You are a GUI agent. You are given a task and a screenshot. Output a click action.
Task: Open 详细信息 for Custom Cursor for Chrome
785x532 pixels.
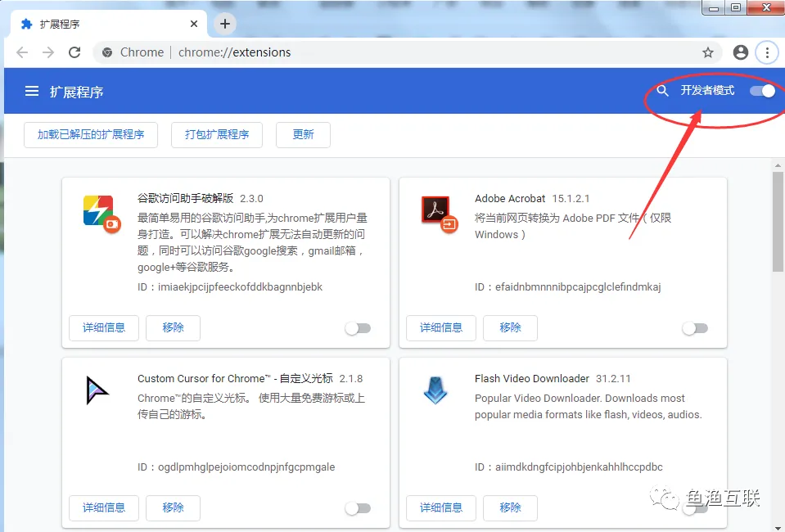[104, 508]
